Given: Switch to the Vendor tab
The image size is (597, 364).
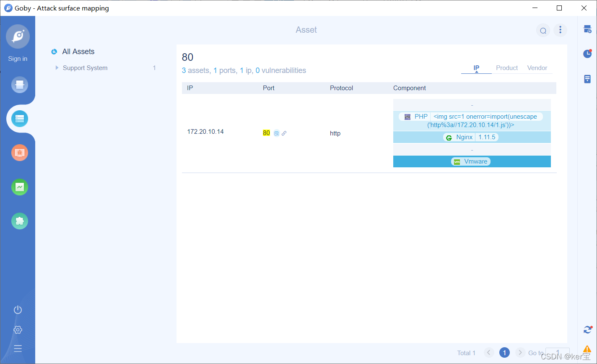Looking at the screenshot, I should (537, 68).
